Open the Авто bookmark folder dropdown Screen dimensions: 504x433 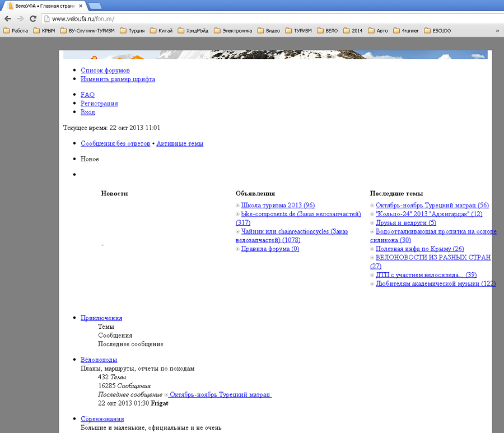coord(378,31)
